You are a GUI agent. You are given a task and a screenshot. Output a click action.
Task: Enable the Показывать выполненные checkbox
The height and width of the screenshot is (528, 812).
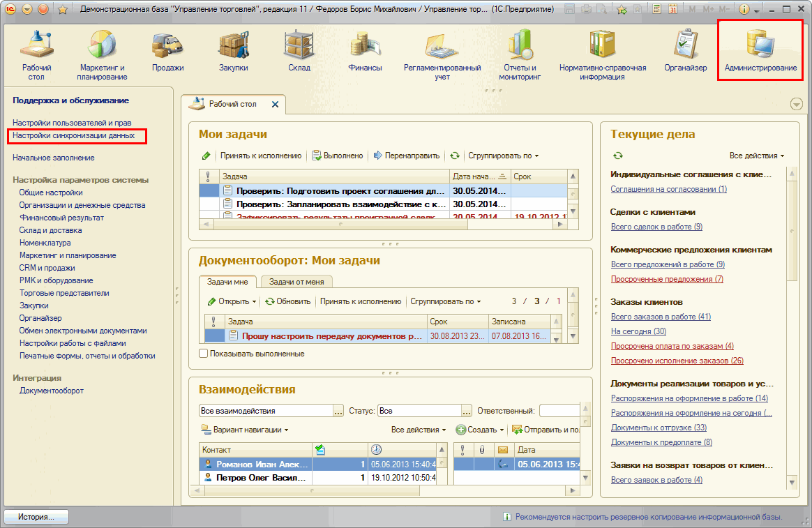204,354
